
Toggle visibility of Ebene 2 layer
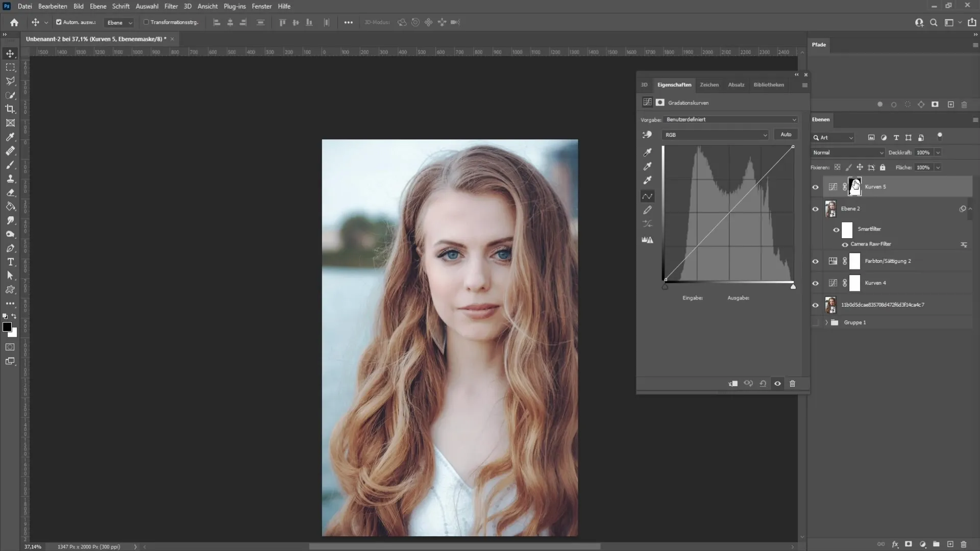[817, 209]
